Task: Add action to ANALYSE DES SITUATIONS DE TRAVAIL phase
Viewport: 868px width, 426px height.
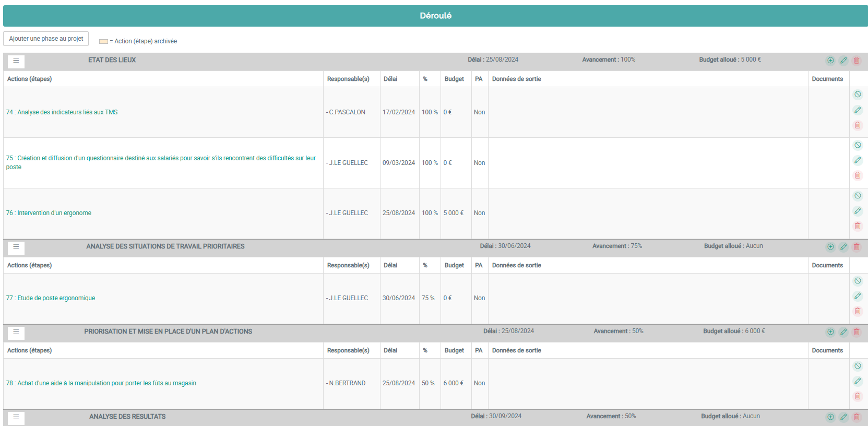Action: pyautogui.click(x=830, y=247)
